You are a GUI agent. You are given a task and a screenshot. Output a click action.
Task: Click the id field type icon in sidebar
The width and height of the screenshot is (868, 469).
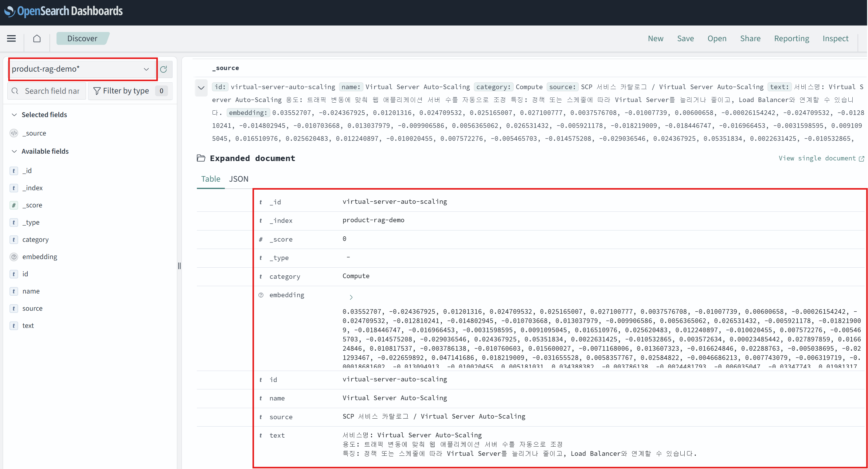14,274
